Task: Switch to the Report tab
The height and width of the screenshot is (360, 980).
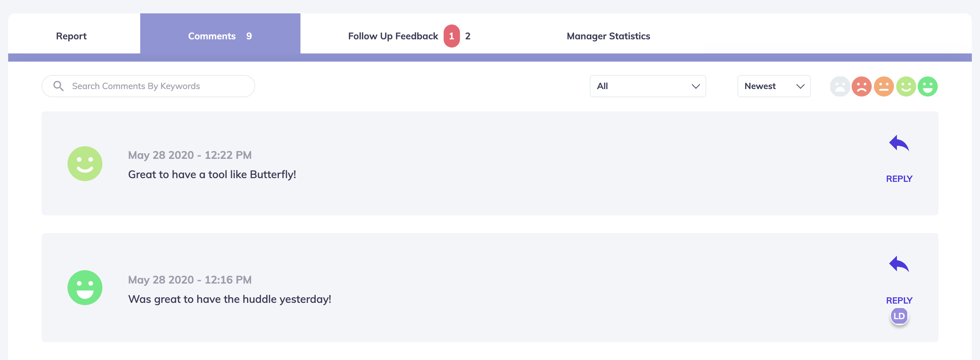Action: 71,36
